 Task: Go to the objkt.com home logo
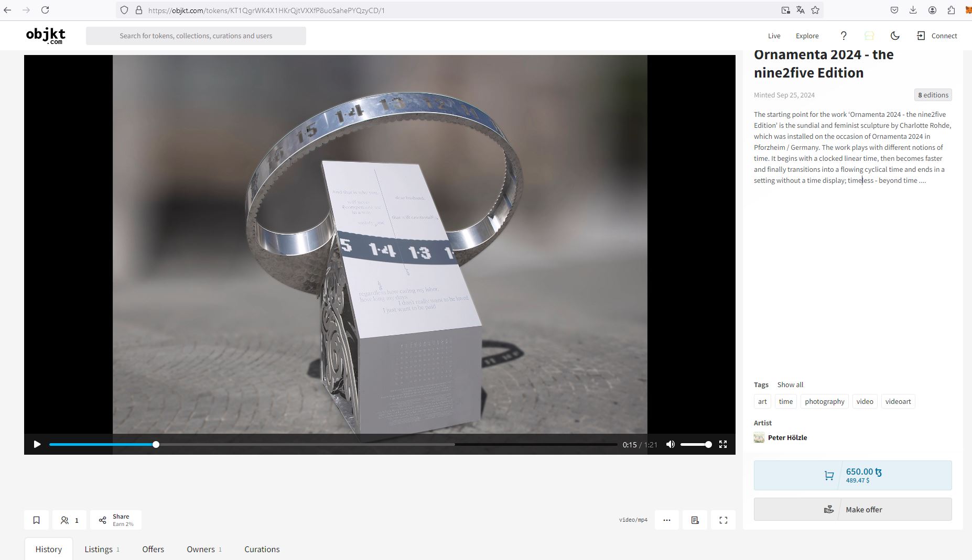[x=46, y=36]
